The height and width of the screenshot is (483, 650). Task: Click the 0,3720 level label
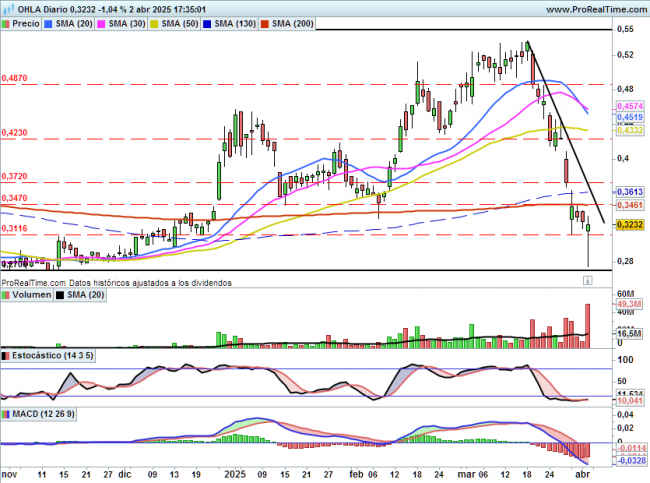point(14,176)
